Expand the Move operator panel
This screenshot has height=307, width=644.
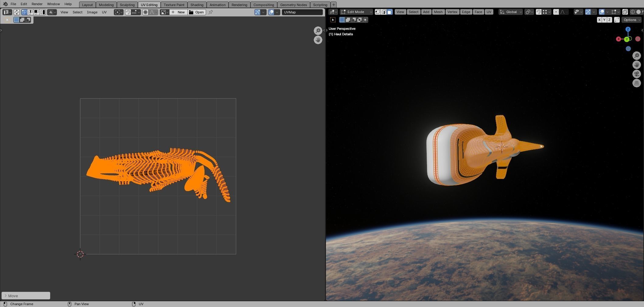[x=26, y=296]
